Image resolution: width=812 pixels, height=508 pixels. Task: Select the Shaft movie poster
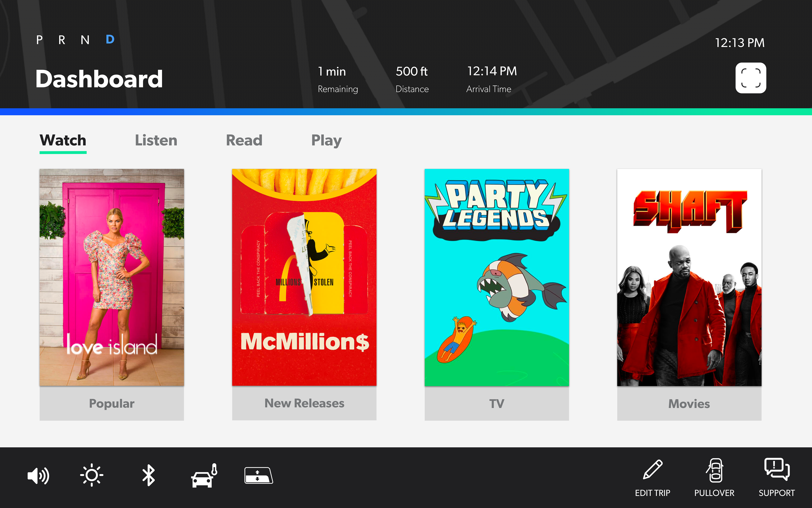tap(689, 277)
